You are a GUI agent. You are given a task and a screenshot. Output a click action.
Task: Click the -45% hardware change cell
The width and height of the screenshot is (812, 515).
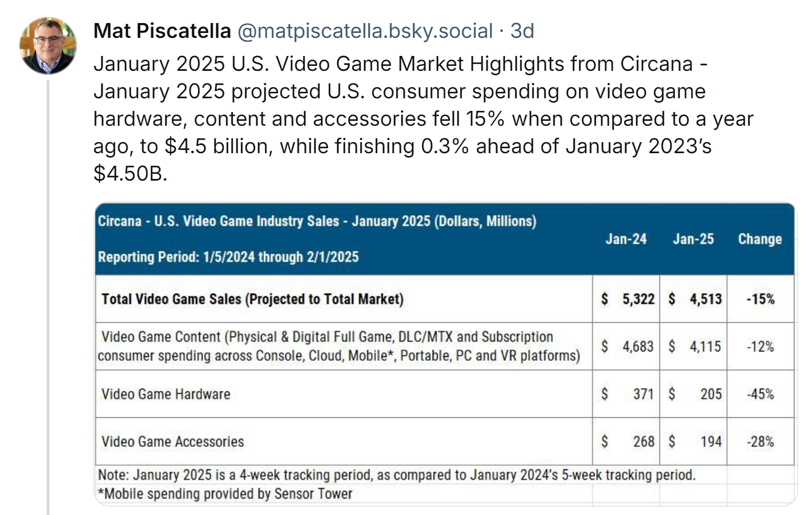click(x=760, y=394)
